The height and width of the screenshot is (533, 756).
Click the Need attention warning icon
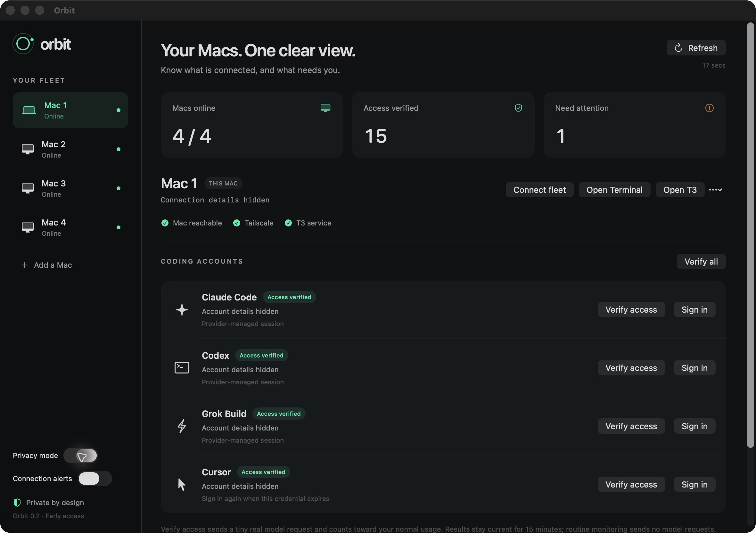[709, 108]
